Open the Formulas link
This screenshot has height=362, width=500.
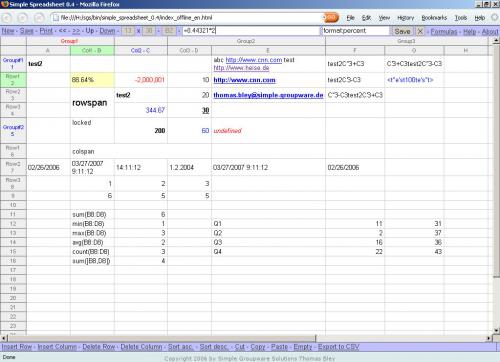coord(444,32)
